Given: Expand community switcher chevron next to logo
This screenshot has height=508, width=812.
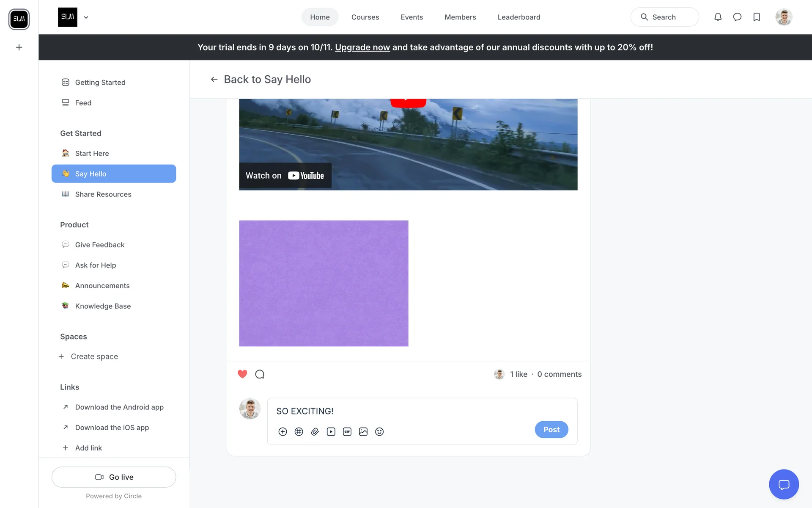Looking at the screenshot, I should coord(86,17).
